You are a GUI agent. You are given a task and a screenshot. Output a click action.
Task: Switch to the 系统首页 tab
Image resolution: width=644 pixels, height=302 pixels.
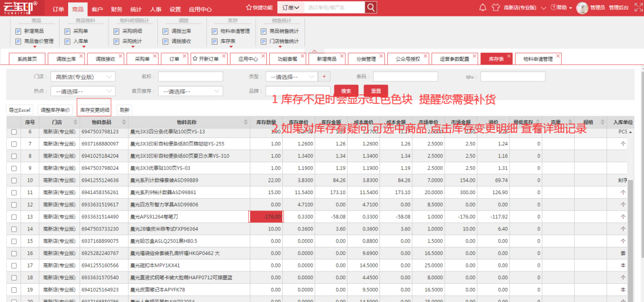pyautogui.click(x=27, y=59)
